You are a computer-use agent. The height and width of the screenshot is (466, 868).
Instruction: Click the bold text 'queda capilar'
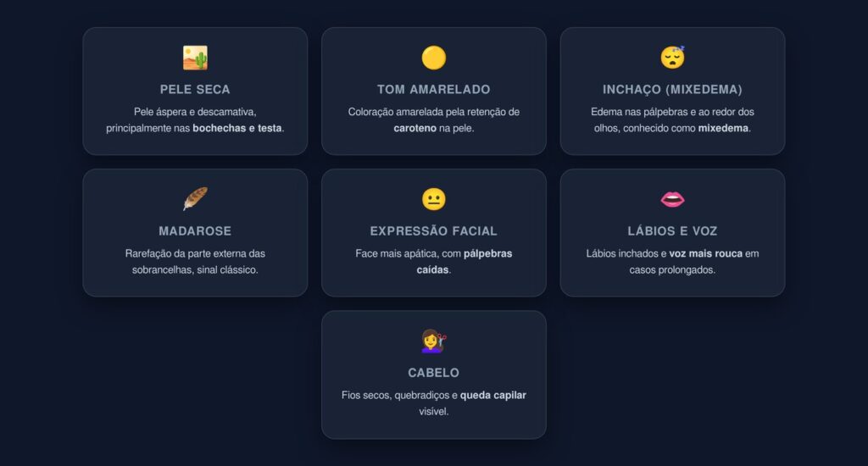tap(492, 395)
